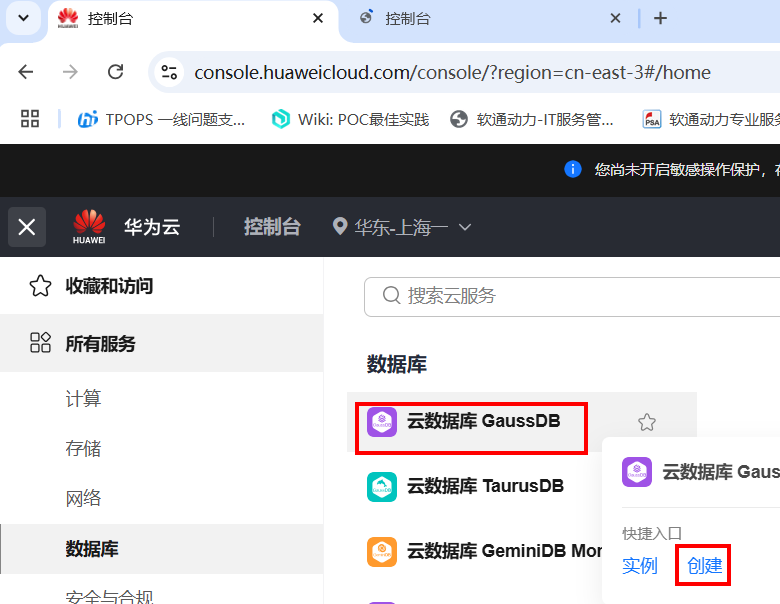The image size is (780, 604).
Task: Open 收藏和访问 section
Action: click(x=162, y=286)
